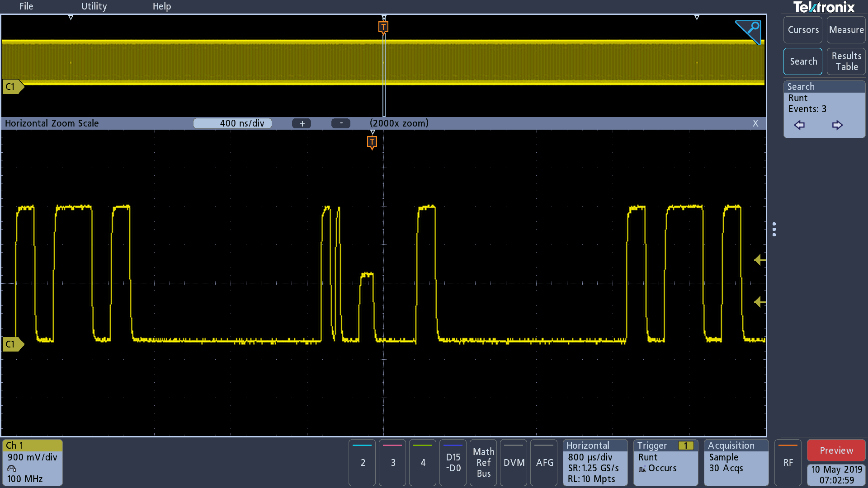The width and height of the screenshot is (868, 488).
Task: Open the File menu
Action: 26,6
